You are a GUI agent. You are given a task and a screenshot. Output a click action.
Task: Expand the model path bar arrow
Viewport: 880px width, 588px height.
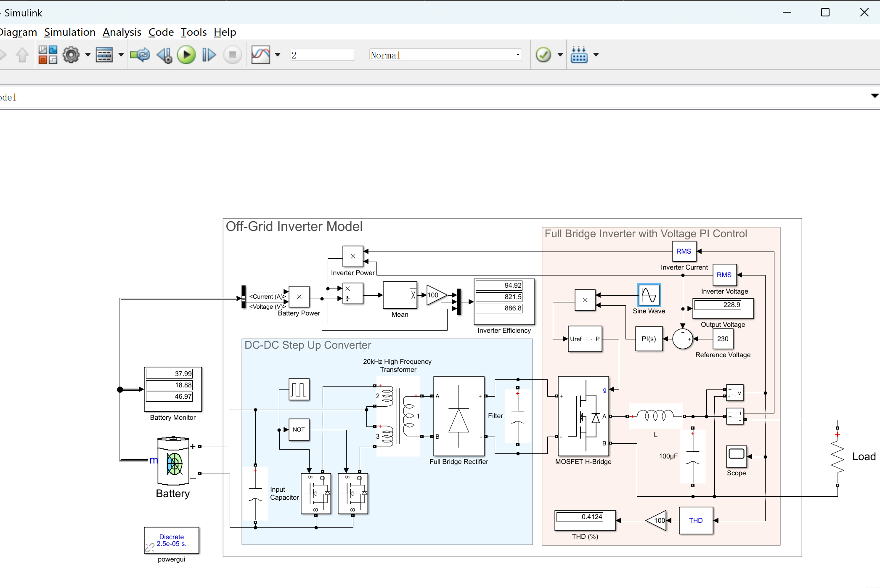(x=874, y=96)
